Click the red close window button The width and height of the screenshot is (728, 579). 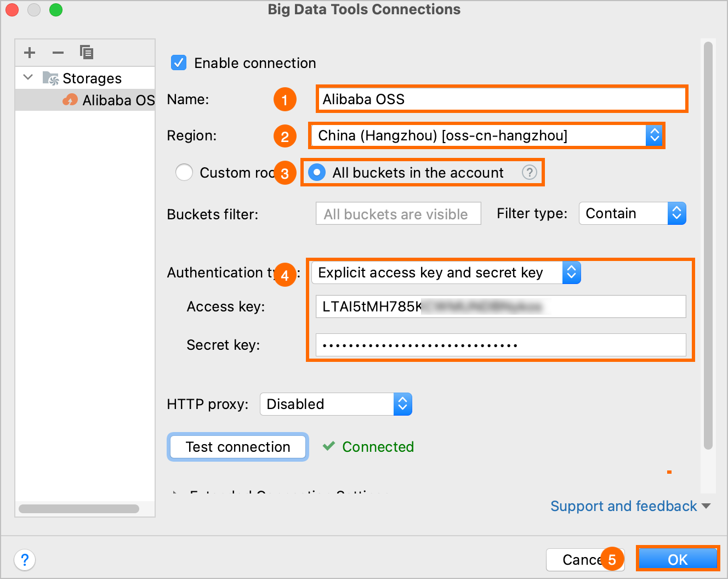(12, 10)
